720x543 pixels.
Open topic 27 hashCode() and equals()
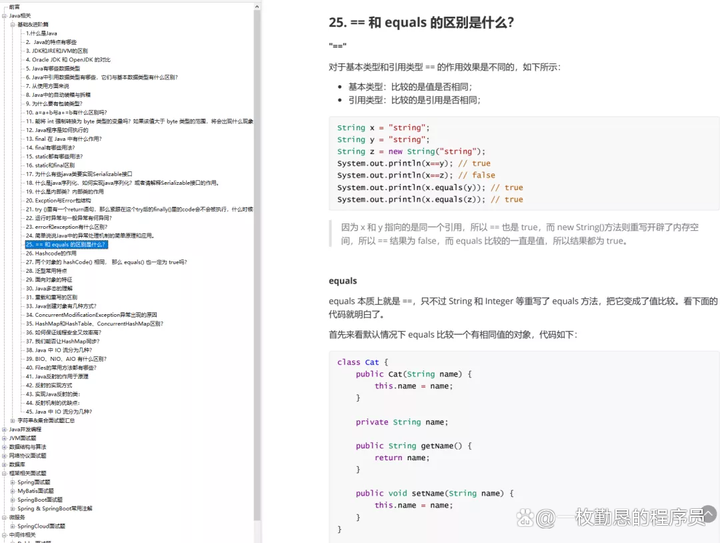click(106, 262)
